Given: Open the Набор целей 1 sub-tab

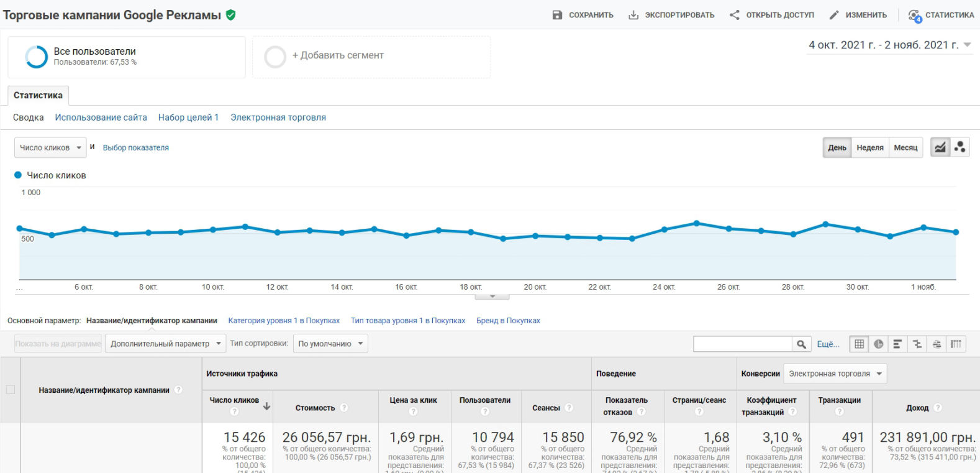Looking at the screenshot, I should point(188,117).
